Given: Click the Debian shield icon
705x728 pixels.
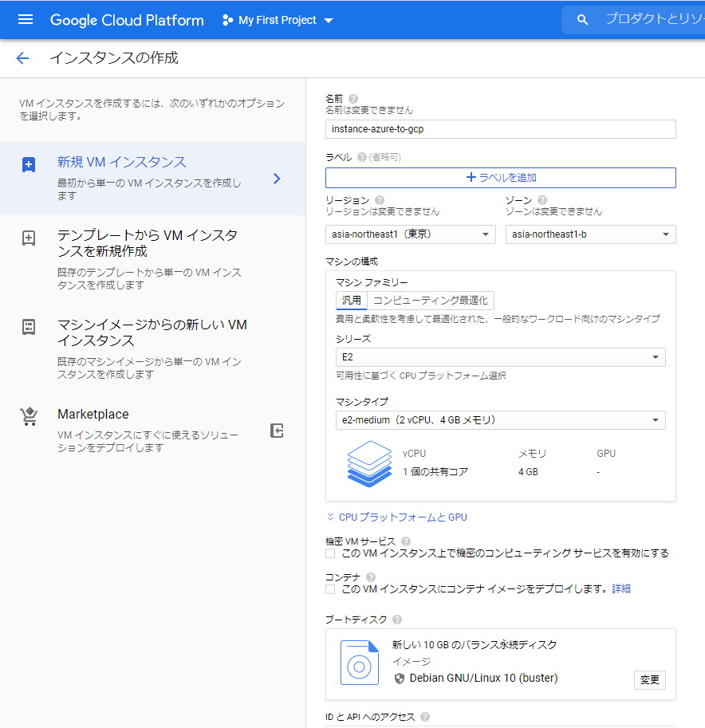Looking at the screenshot, I should click(399, 679).
